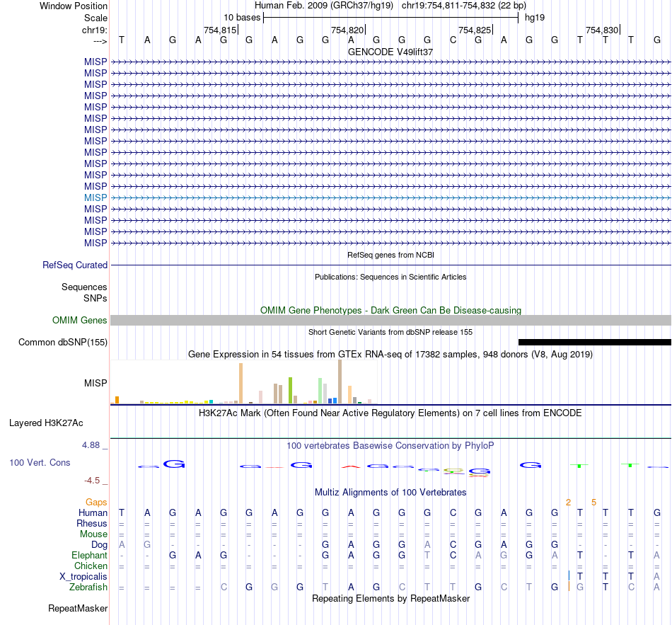Click the 754,815 ruler position marker
672x625 pixels.
tap(220, 30)
